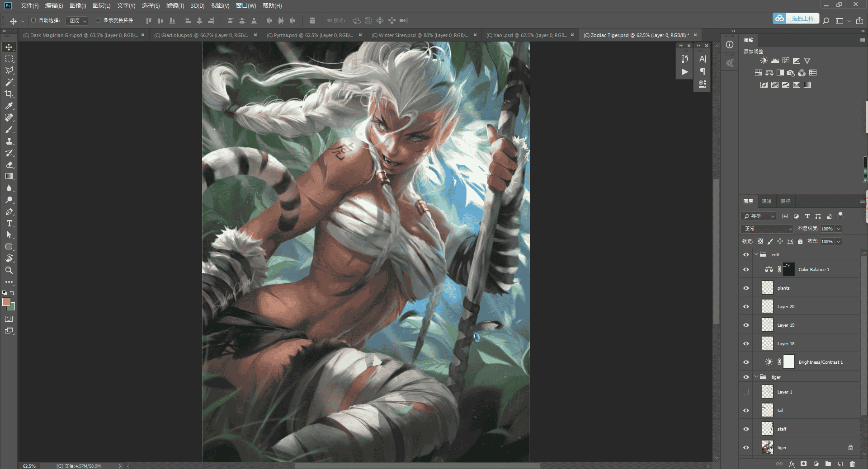Enable show transform controls checkbox

pos(98,20)
